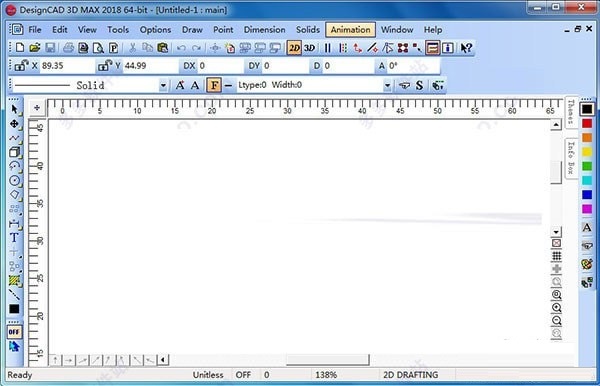Image resolution: width=600 pixels, height=386 pixels.
Task: Click the ruler origin crosshair button
Action: 37,108
